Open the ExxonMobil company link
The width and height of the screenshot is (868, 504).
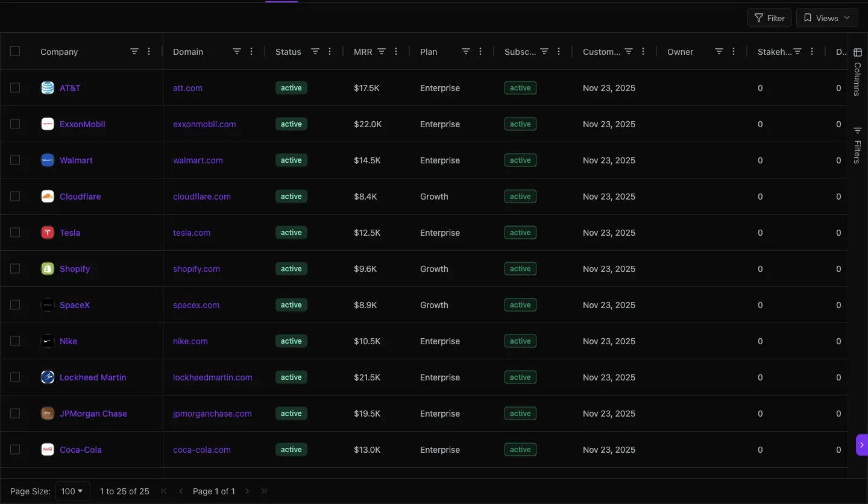[x=83, y=124]
